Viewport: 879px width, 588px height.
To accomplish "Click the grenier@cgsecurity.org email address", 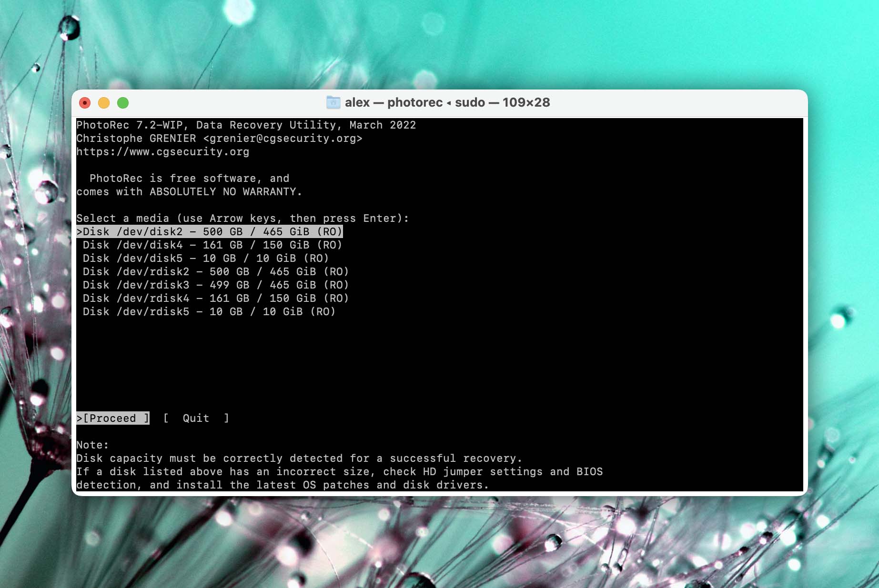I will [x=283, y=139].
